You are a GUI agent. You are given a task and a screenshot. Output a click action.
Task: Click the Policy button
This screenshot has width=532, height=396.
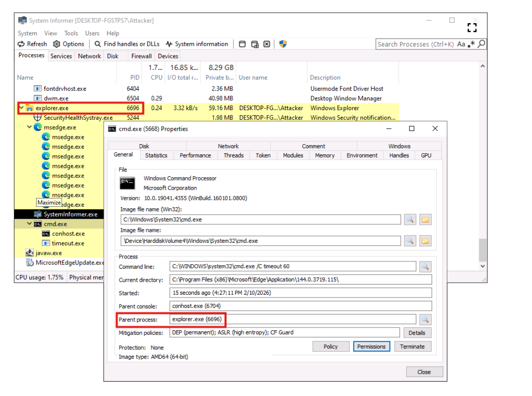[x=331, y=346]
